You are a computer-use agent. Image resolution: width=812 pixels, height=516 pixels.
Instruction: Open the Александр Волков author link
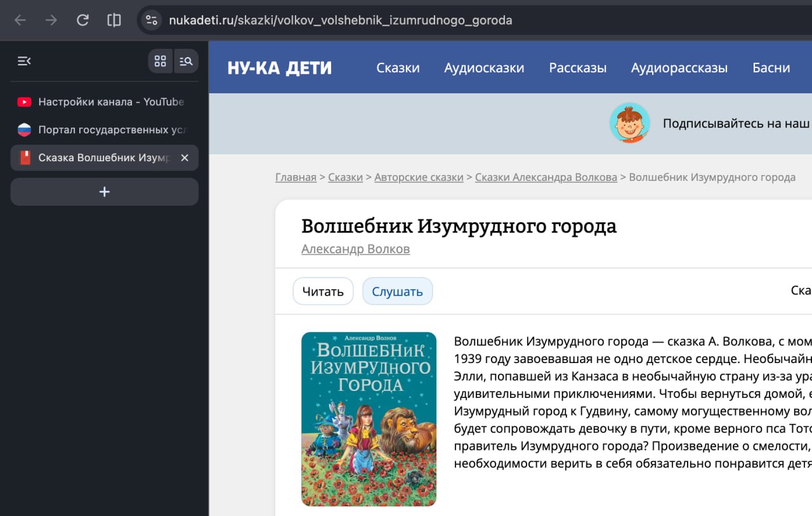click(x=356, y=249)
